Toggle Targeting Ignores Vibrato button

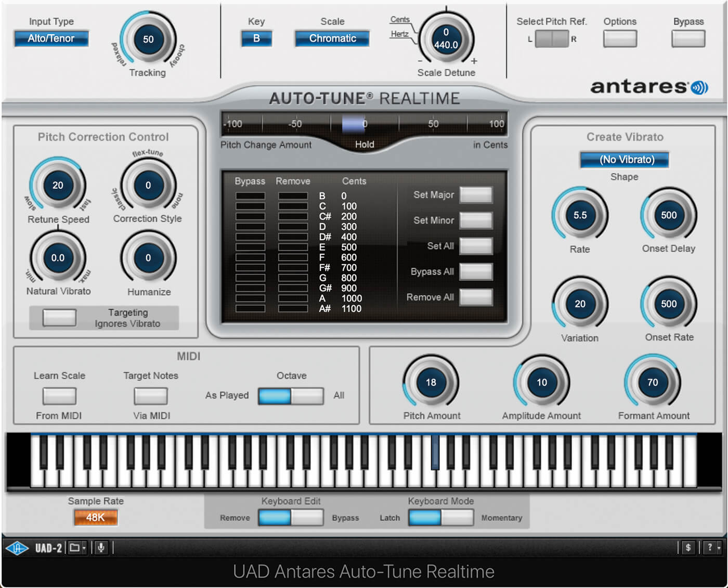[x=59, y=318]
